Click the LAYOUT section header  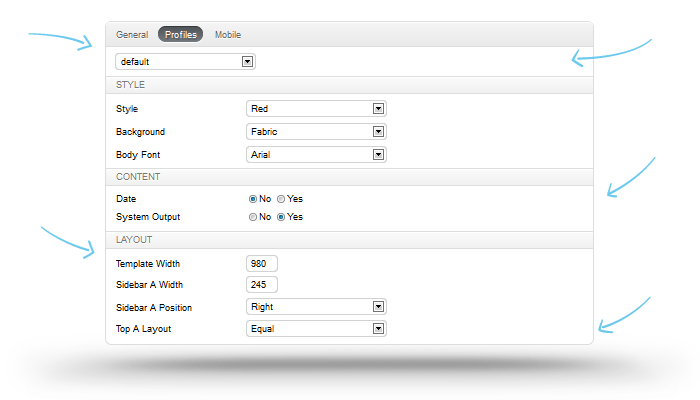tap(134, 240)
